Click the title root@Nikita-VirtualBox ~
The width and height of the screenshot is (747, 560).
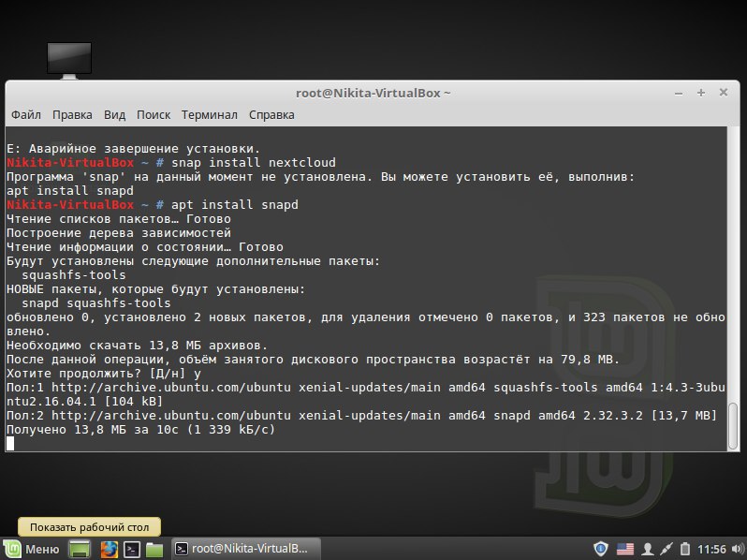click(x=373, y=94)
